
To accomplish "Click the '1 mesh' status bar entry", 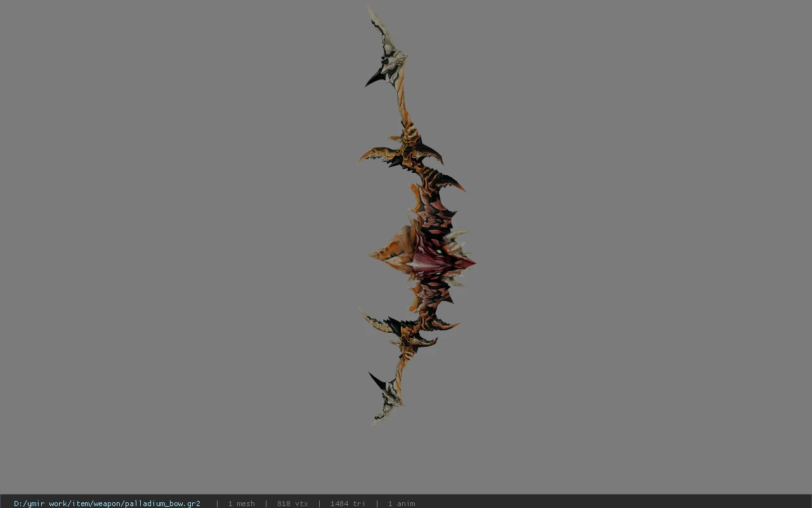I will pos(242,504).
